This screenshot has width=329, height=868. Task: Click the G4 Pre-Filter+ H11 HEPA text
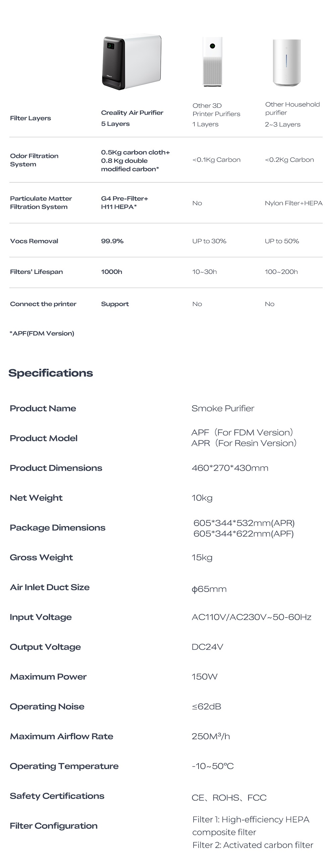[124, 202]
